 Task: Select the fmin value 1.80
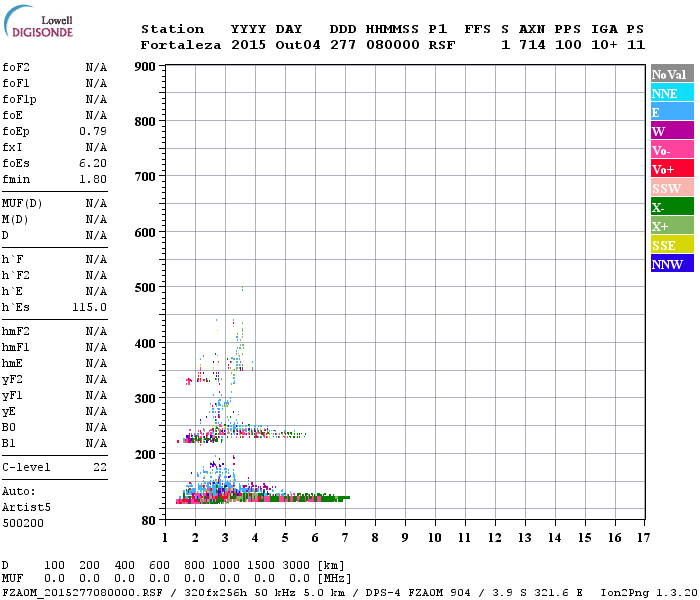click(x=93, y=179)
